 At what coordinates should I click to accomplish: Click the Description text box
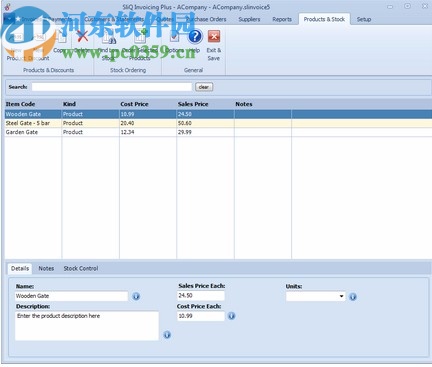tap(87, 326)
